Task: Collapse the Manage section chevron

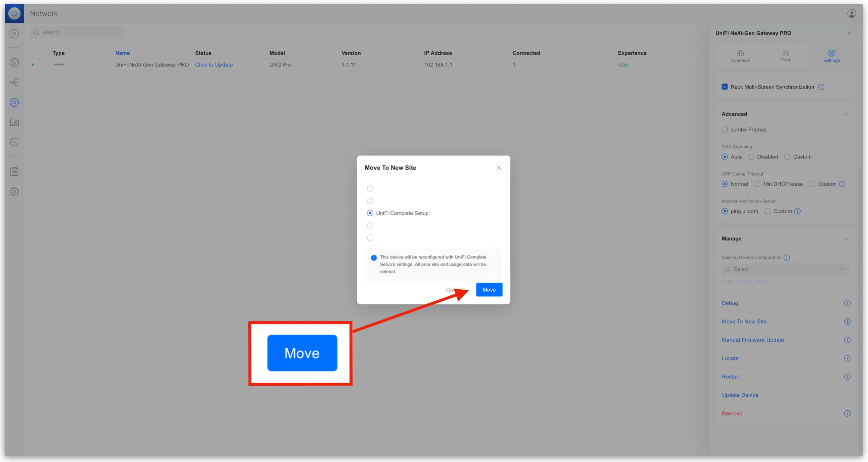Action: click(x=845, y=239)
